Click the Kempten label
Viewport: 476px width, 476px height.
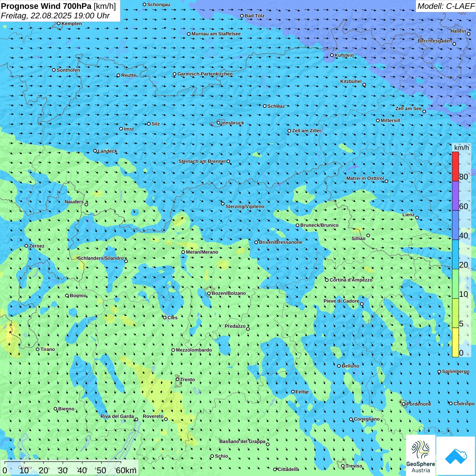[72, 23]
